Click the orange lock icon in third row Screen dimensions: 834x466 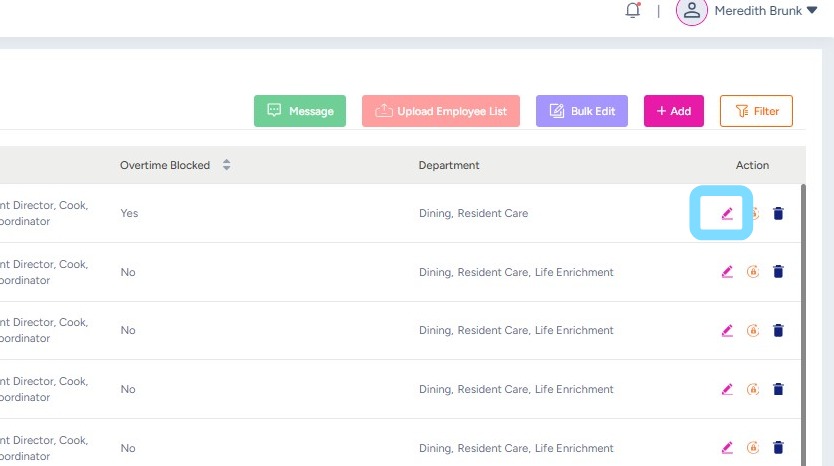[753, 331]
